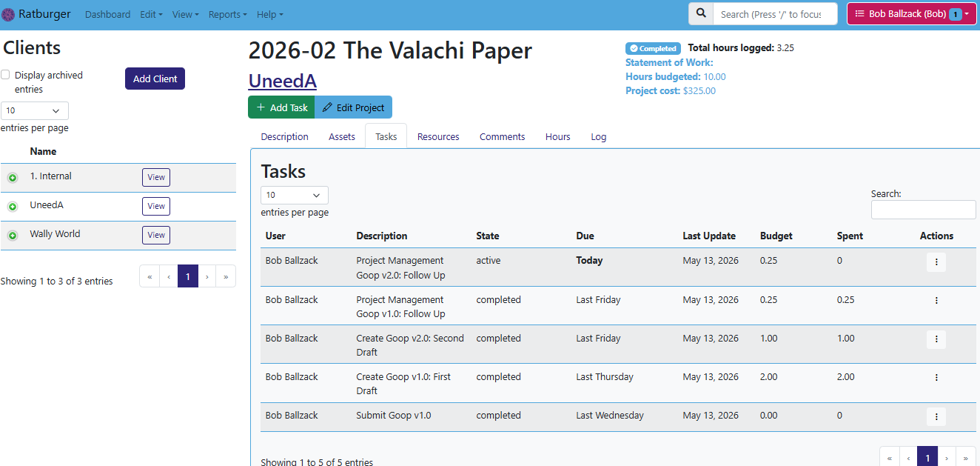Open the Reports menu dropdown
This screenshot has height=466, width=980.
227,15
